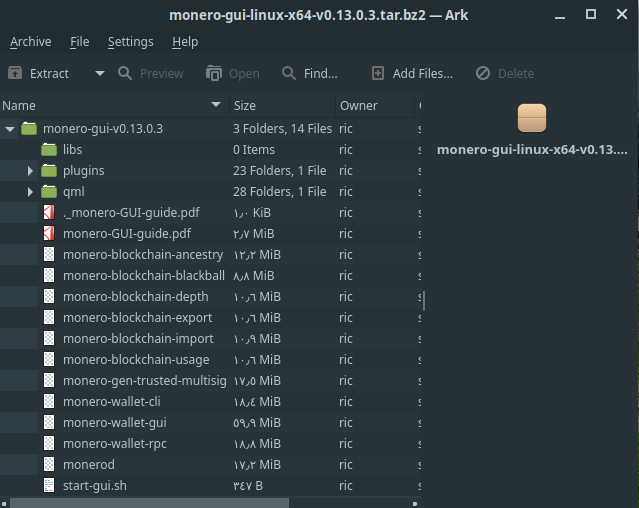Click the horizontal scrollbar of the file list
Image resolution: width=639 pixels, height=508 pixels.
tap(150, 504)
